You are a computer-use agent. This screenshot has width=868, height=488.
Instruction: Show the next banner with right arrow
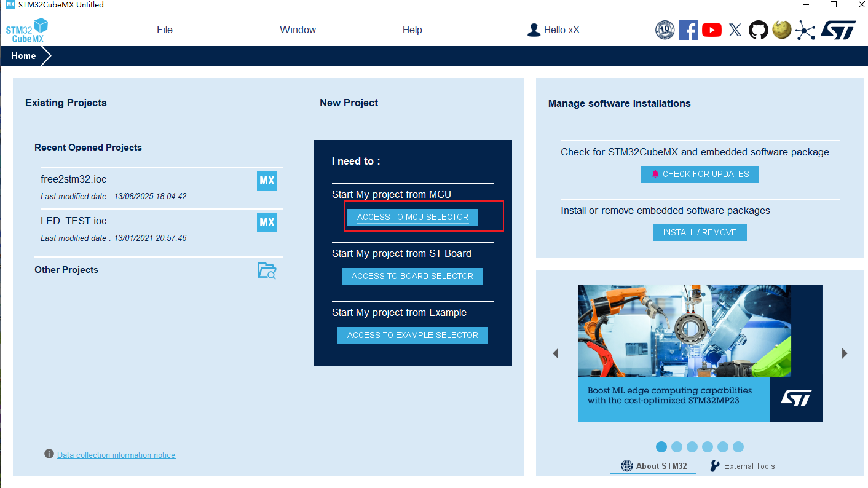[x=845, y=353]
